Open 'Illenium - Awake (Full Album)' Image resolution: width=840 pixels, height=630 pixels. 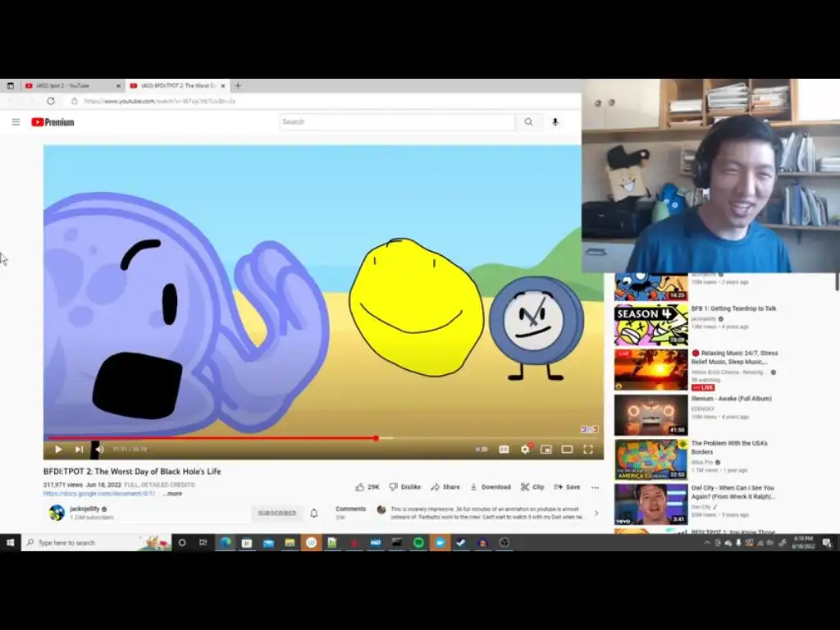(731, 399)
